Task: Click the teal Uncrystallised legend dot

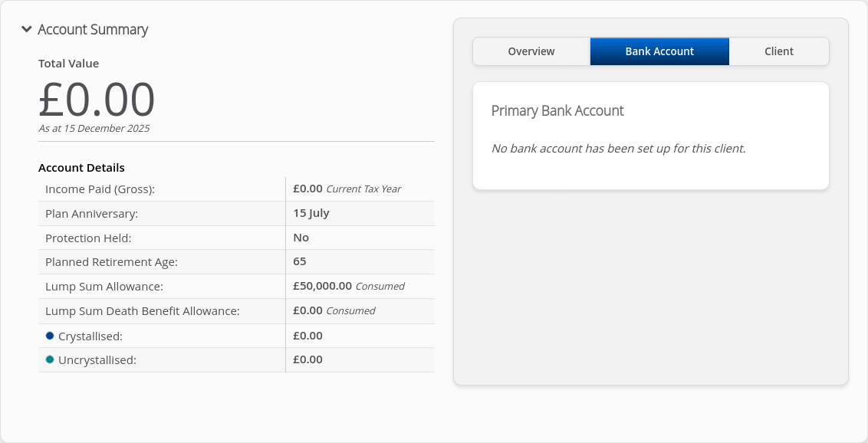Action: click(50, 359)
